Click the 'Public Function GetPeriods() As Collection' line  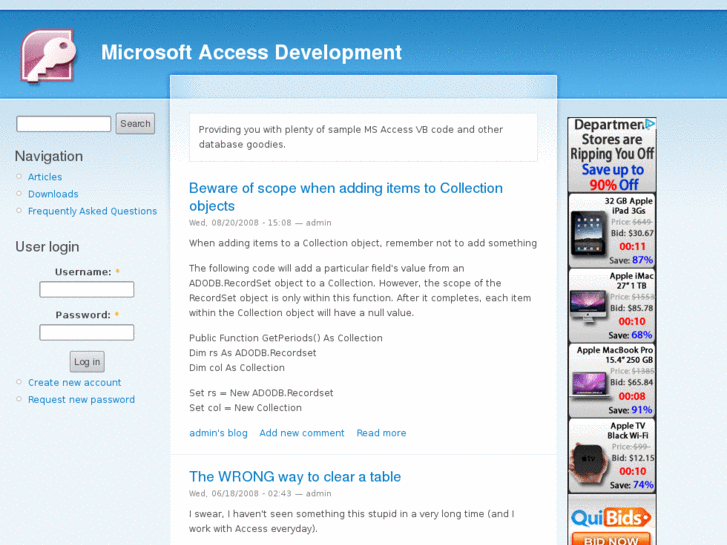[286, 338]
